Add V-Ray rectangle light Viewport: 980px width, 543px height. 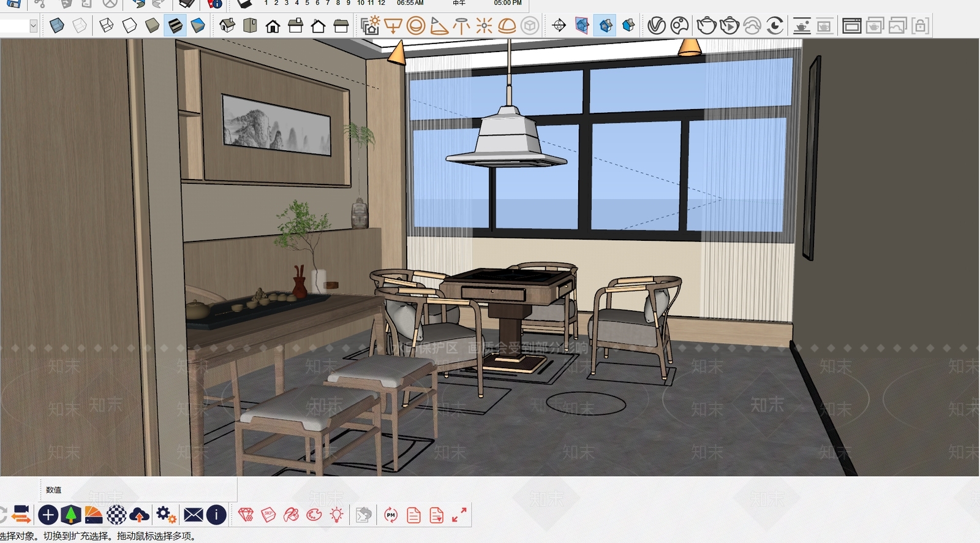[x=393, y=26]
